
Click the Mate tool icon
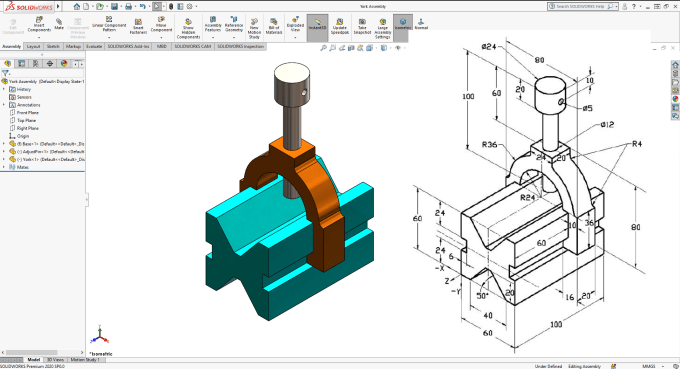click(59, 24)
